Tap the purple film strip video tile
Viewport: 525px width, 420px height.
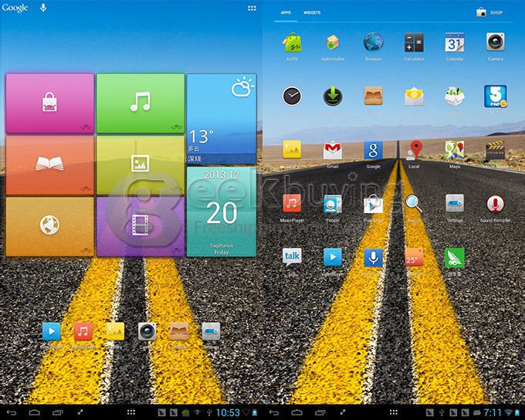tap(141, 225)
